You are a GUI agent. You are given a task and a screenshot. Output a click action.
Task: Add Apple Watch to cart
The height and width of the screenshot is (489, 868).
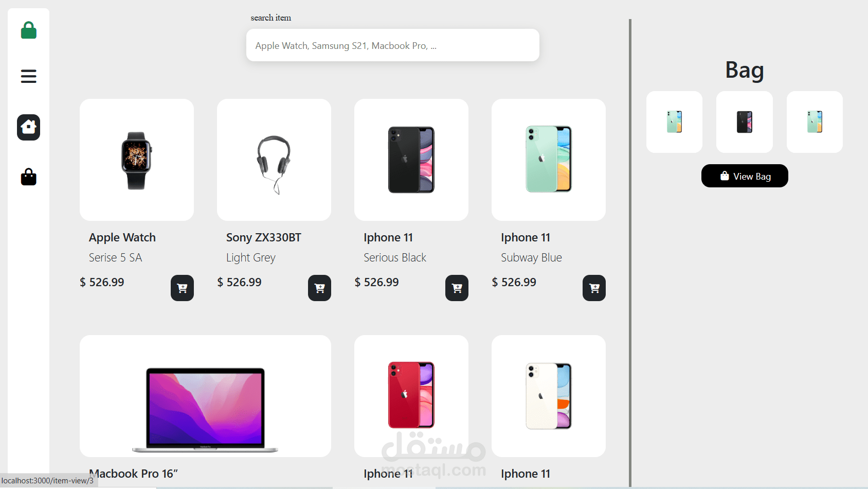[x=182, y=288]
